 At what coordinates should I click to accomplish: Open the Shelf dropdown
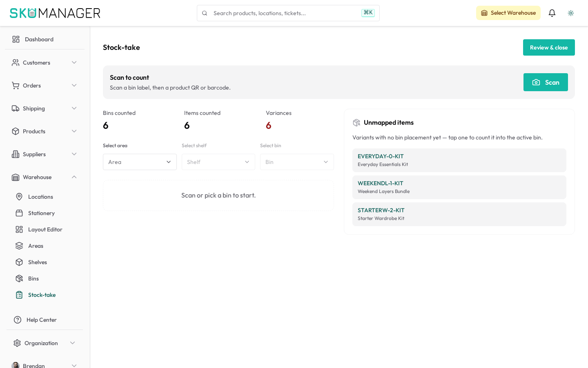218,162
